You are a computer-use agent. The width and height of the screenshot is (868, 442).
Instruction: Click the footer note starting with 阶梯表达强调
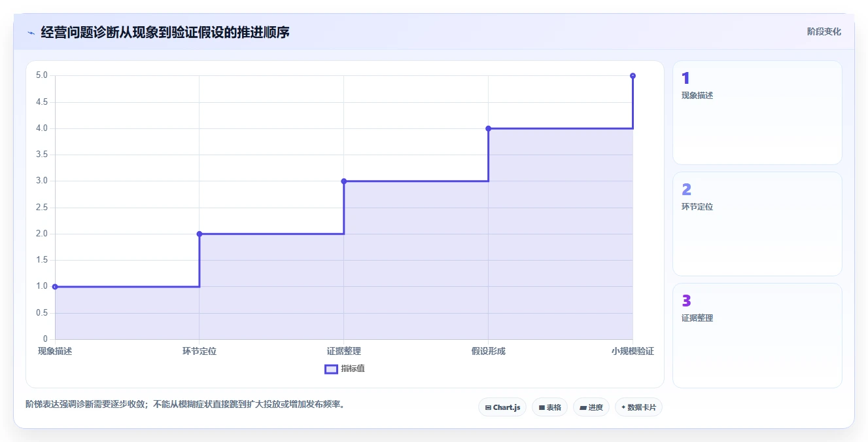pos(184,404)
